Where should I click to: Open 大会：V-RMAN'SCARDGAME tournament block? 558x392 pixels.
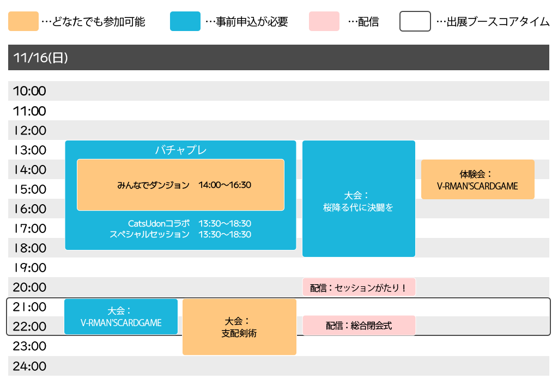121,316
